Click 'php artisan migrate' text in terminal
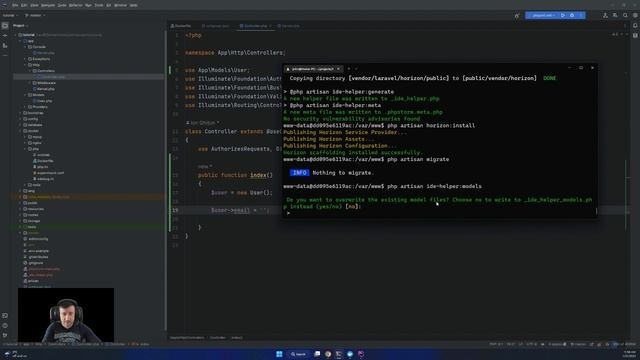This screenshot has width=640, height=360. (x=418, y=159)
